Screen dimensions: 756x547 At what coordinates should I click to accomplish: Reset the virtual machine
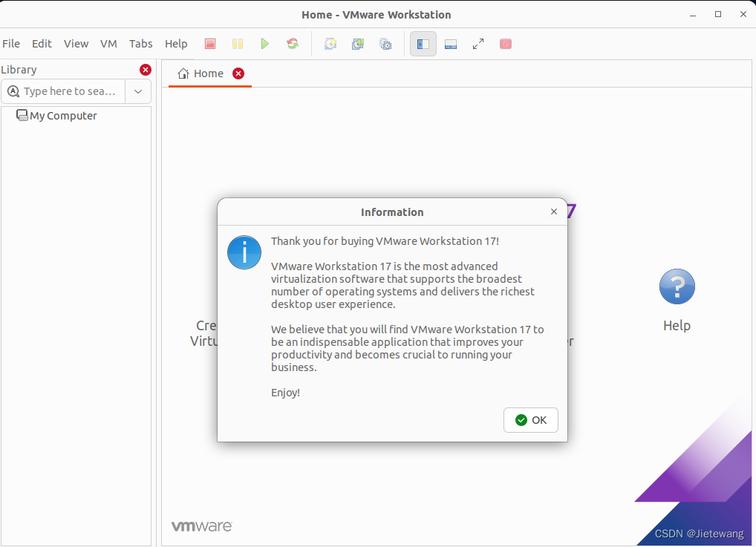tap(292, 44)
